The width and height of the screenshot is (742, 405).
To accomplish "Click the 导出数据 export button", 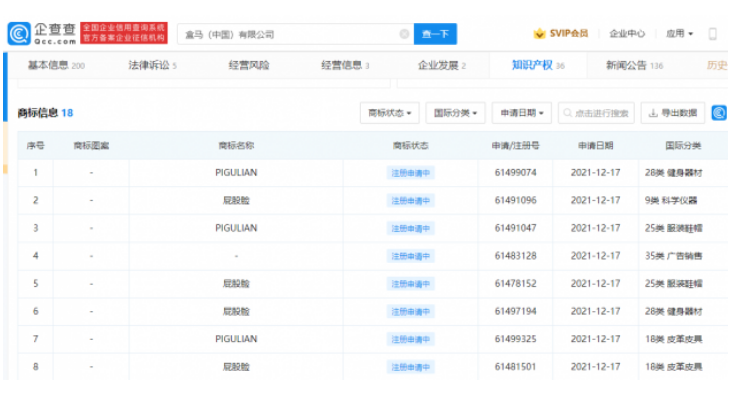I will click(x=673, y=113).
